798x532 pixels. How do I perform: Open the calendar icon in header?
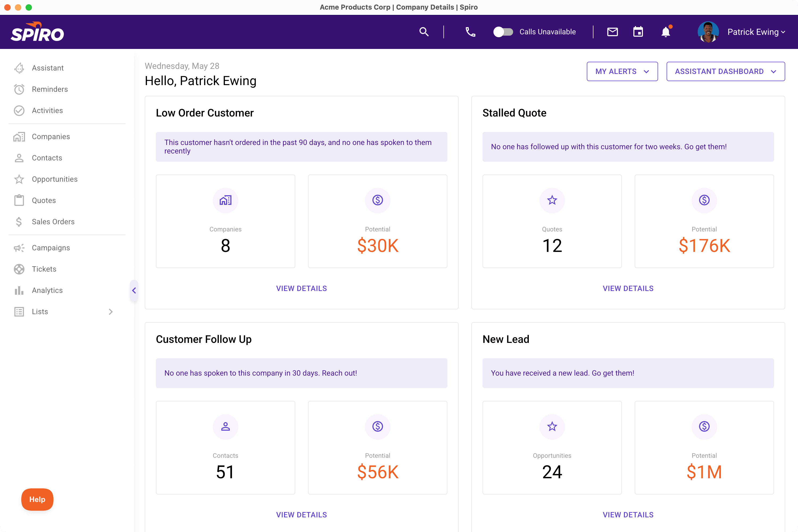pyautogui.click(x=638, y=32)
